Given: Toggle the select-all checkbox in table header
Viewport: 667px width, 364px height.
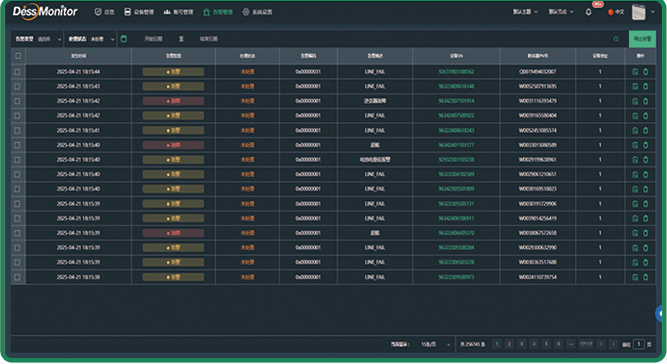Looking at the screenshot, I should click(x=18, y=56).
